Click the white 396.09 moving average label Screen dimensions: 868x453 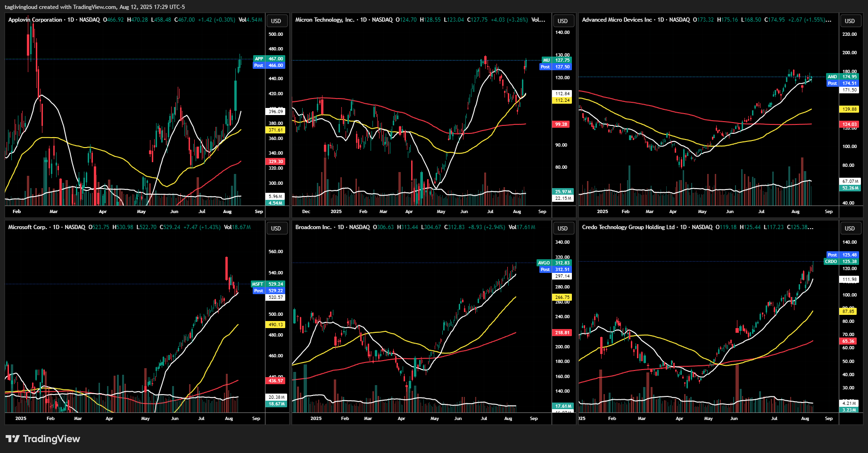pos(276,112)
